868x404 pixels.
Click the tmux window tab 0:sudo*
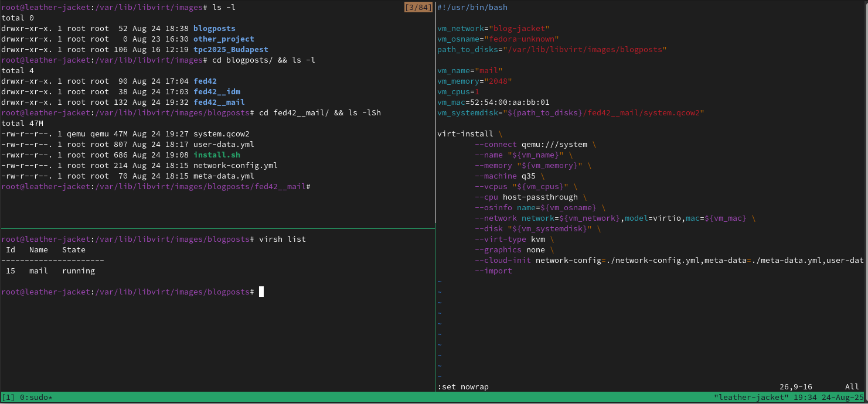point(36,398)
